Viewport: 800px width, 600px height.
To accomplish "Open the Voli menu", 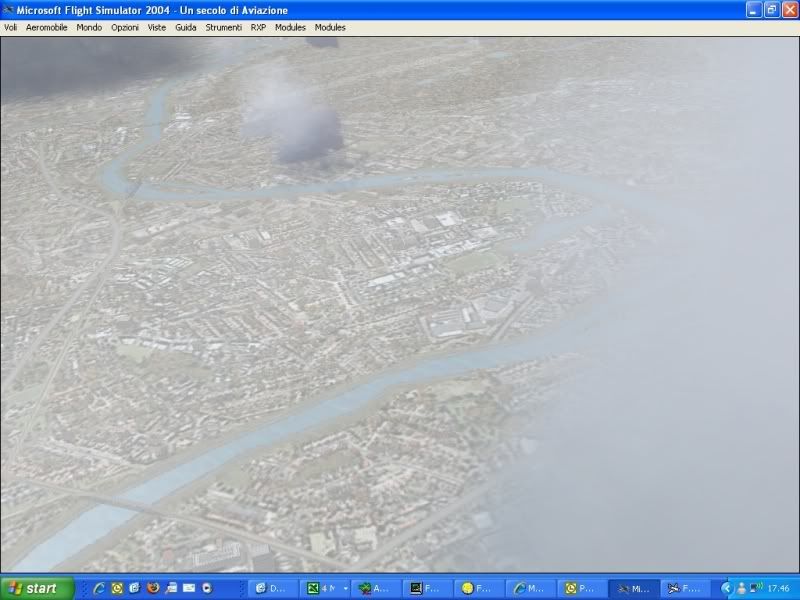I will (x=10, y=28).
